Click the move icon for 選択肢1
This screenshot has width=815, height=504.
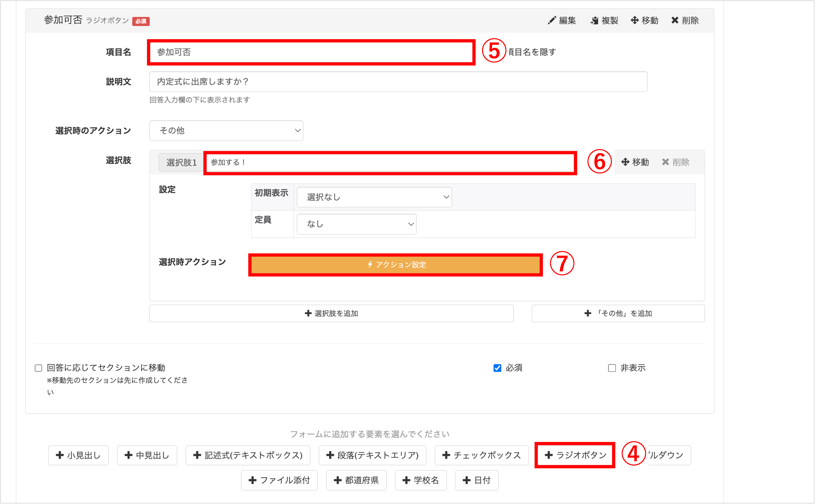[625, 162]
